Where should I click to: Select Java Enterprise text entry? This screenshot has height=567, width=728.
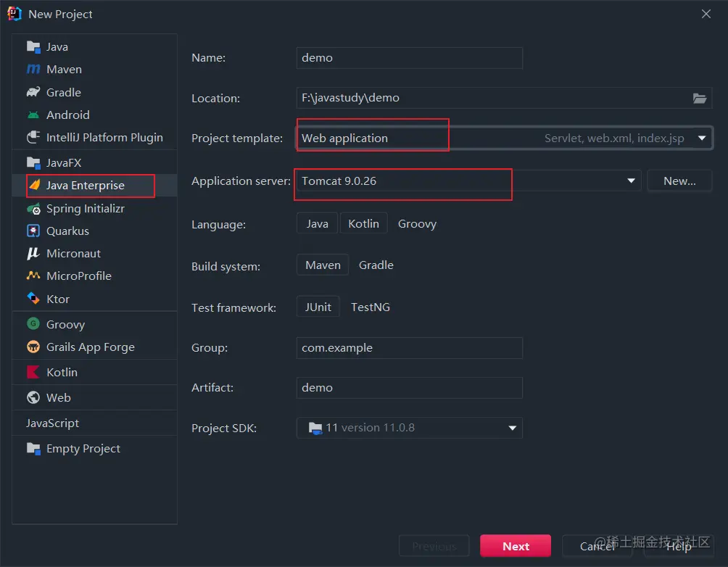(x=86, y=186)
